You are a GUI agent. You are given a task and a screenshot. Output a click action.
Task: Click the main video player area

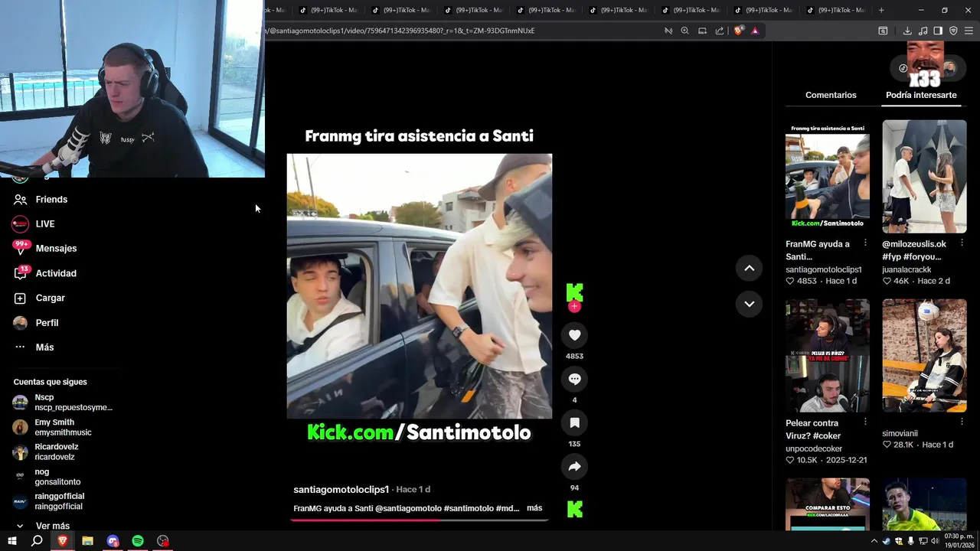[420, 286]
